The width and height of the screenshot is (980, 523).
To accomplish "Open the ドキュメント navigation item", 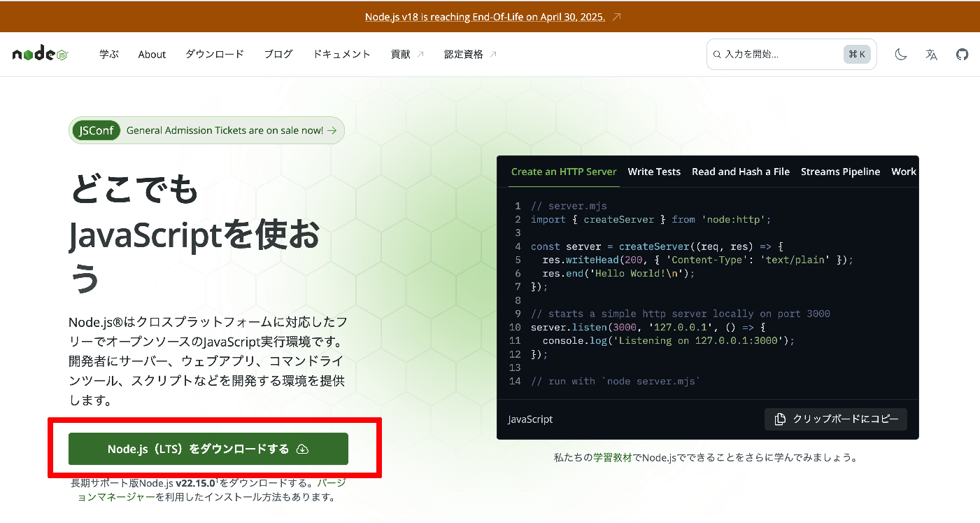I will [x=341, y=54].
